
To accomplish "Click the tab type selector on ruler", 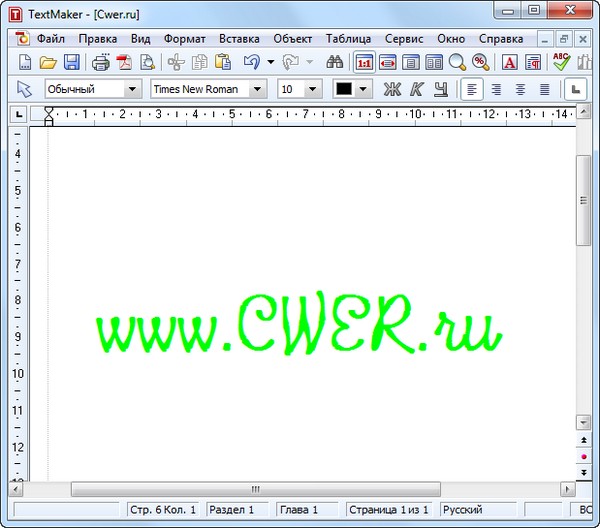I will click(19, 114).
